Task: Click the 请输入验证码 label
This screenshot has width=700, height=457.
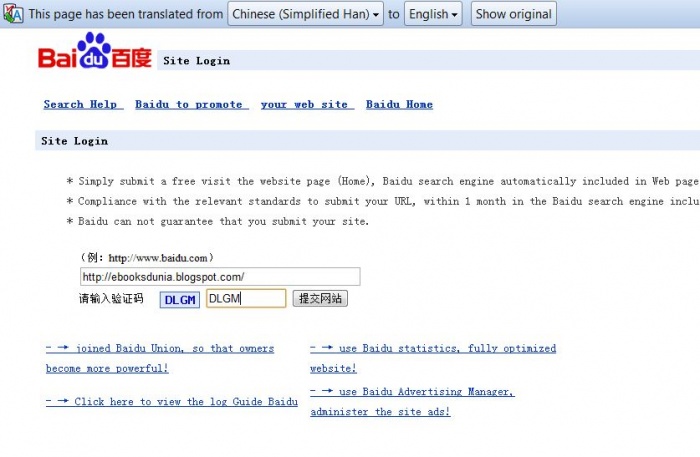Action: tap(111, 299)
